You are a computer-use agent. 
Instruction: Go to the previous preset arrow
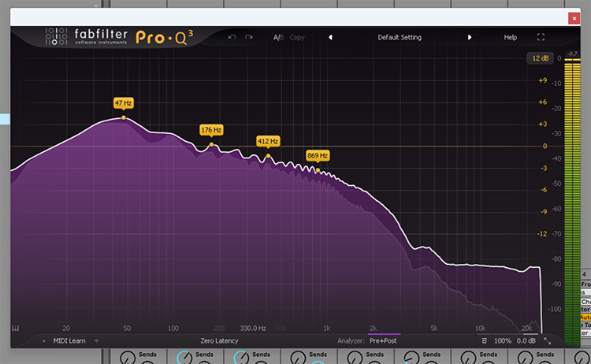330,37
